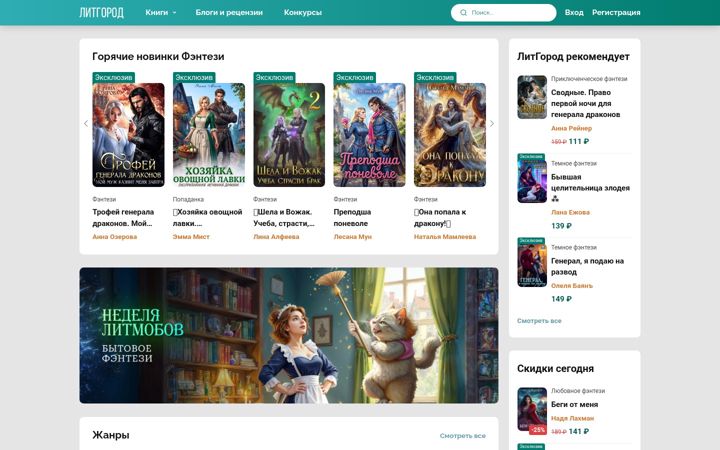
Task: Click the Горячие новинки Фэнтези heading
Action: click(x=158, y=56)
